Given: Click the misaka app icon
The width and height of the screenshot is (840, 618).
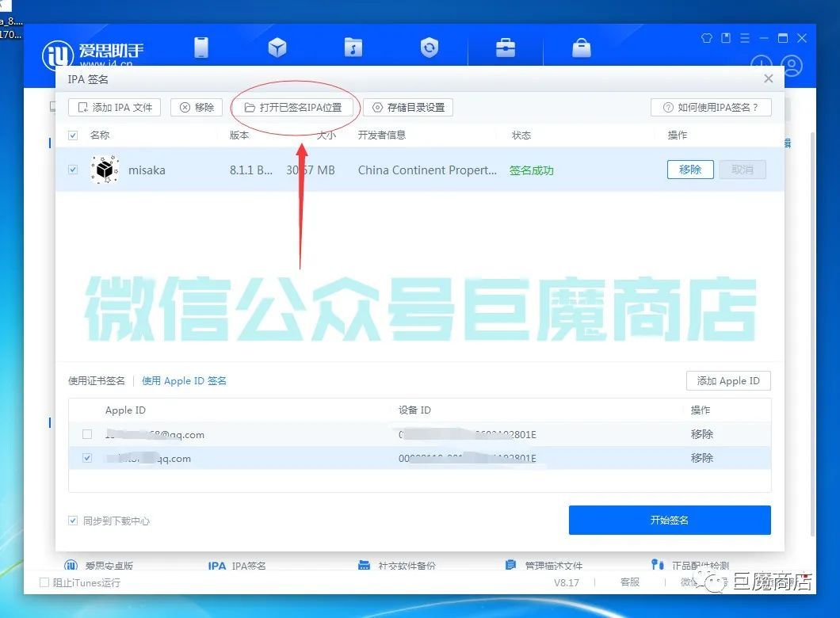Looking at the screenshot, I should [x=105, y=170].
